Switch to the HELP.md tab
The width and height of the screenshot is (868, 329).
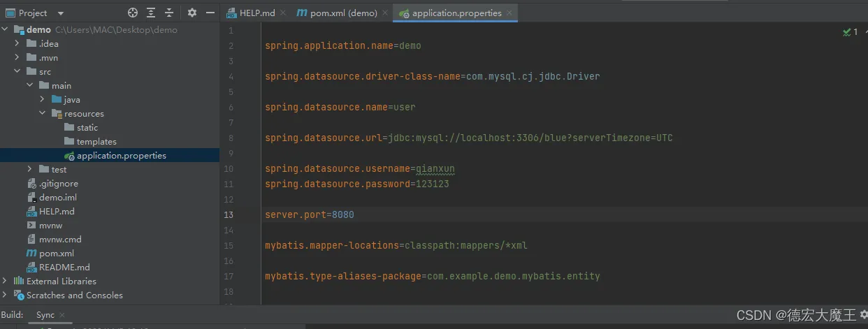tap(250, 13)
